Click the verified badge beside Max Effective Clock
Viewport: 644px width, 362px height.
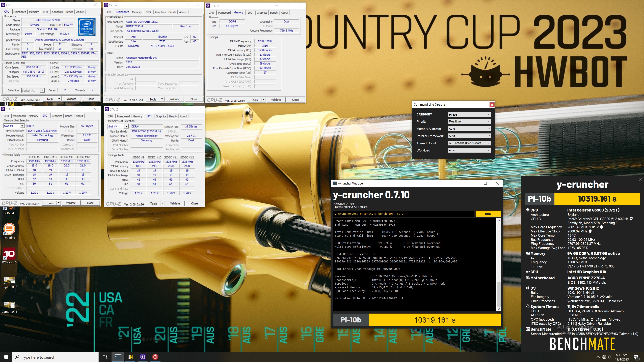[x=590, y=231]
